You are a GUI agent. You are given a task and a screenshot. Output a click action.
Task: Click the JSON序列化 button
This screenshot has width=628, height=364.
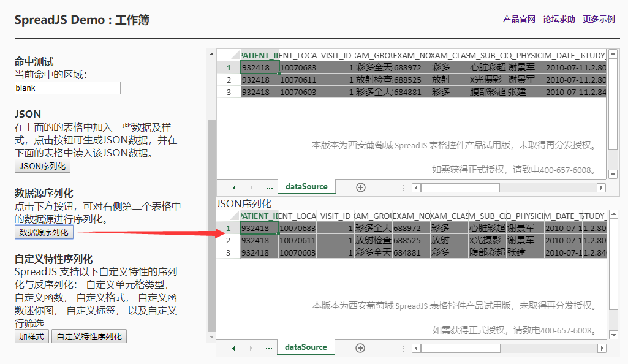point(42,166)
